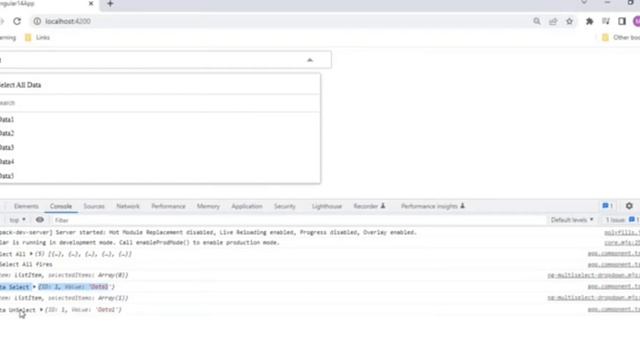Open the first ng-multiselect-dropdown source link

click(x=593, y=276)
